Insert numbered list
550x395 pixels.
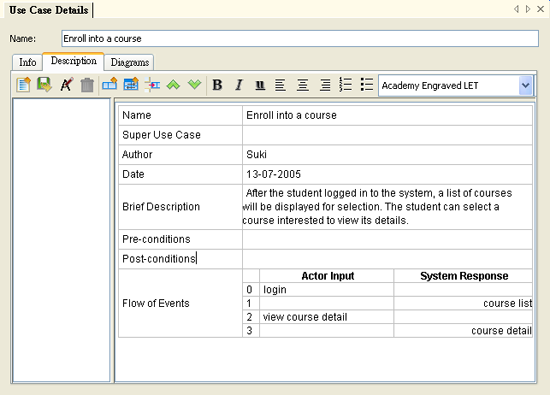click(x=346, y=85)
